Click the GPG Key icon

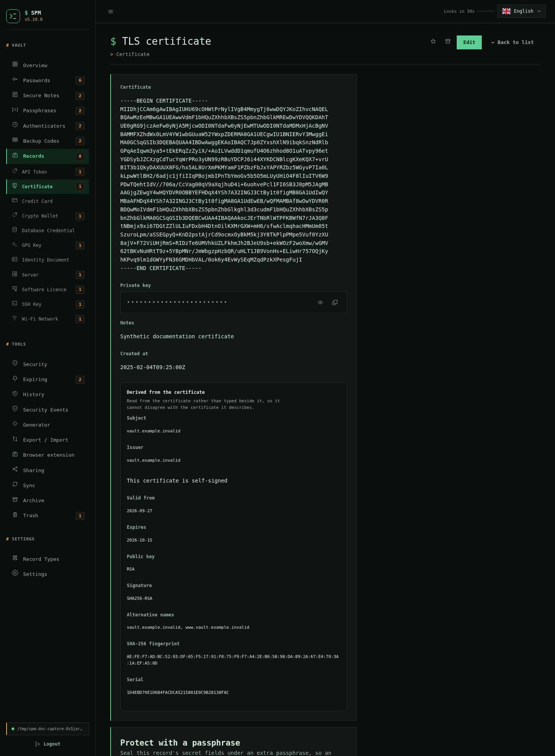click(x=15, y=245)
